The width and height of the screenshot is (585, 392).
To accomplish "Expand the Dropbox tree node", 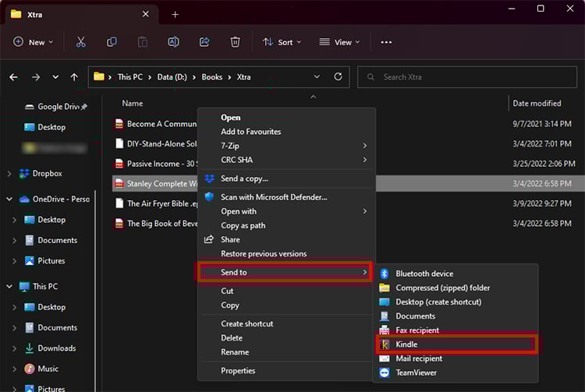I will coord(9,174).
